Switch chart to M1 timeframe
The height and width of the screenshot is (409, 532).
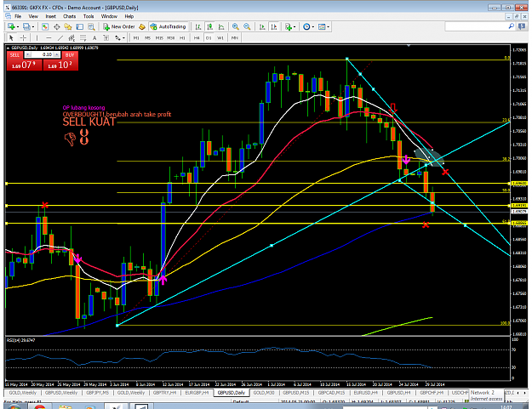tap(136, 38)
